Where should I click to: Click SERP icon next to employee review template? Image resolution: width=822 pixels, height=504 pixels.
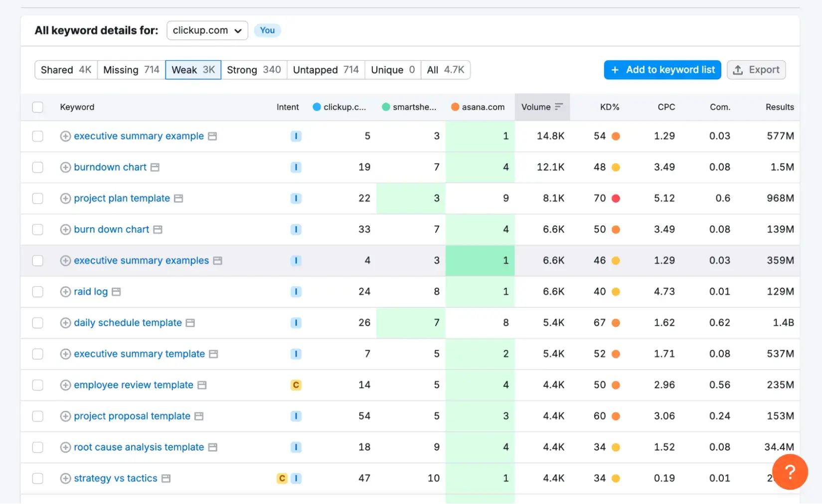[x=202, y=385]
